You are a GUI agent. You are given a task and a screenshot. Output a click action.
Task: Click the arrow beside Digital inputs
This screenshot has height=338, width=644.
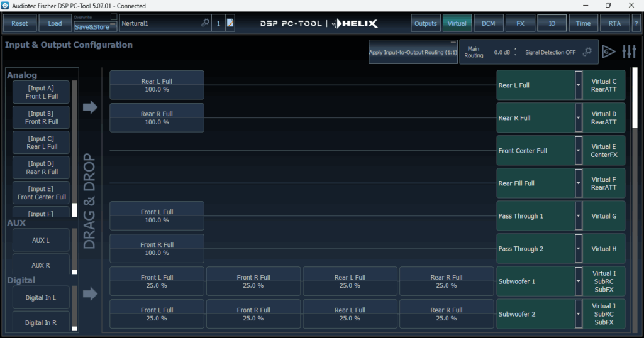[90, 293]
